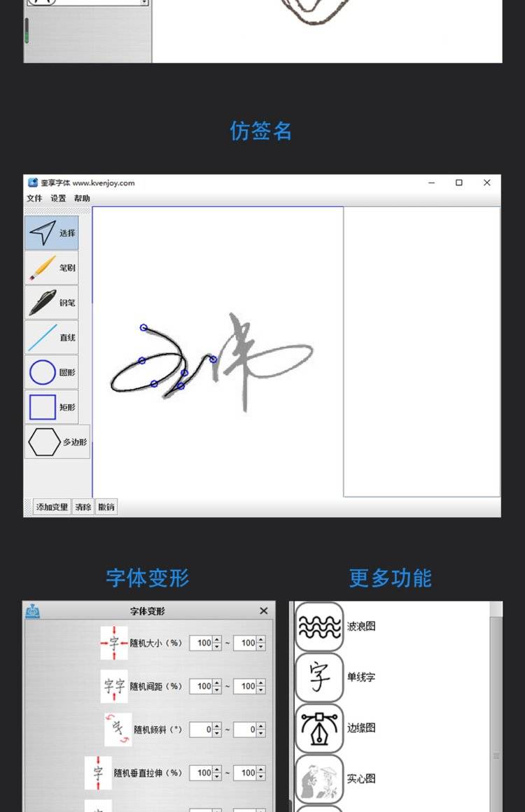Click the topmost anchor point on the signature
This screenshot has height=812, width=525.
coord(143,327)
